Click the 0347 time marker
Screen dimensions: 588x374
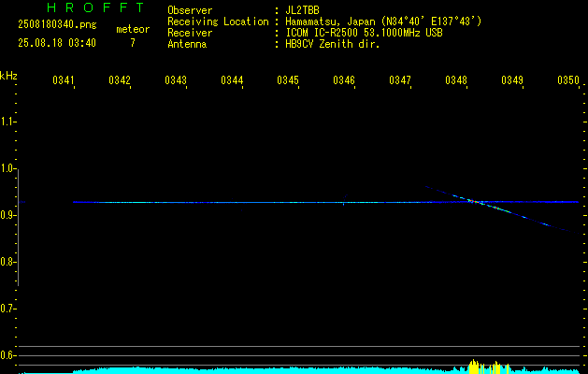(400, 80)
